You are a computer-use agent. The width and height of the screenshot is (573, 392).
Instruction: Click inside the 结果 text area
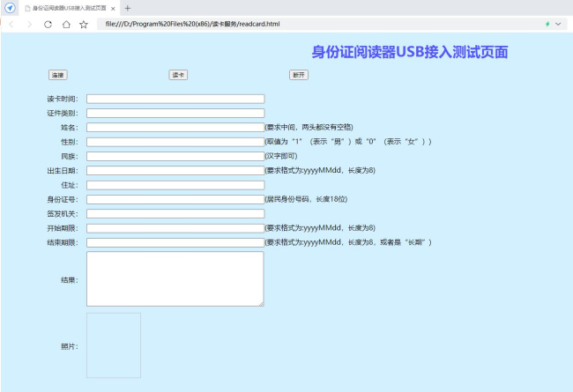click(x=175, y=279)
